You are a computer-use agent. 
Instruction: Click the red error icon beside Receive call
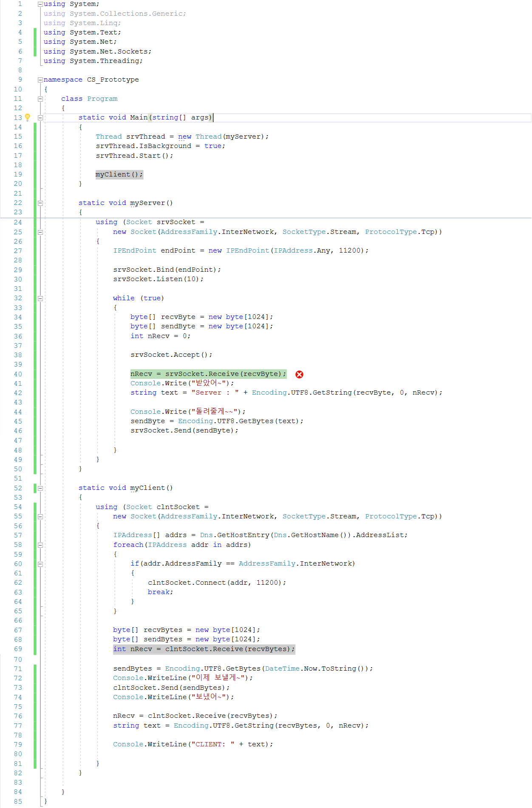299,374
